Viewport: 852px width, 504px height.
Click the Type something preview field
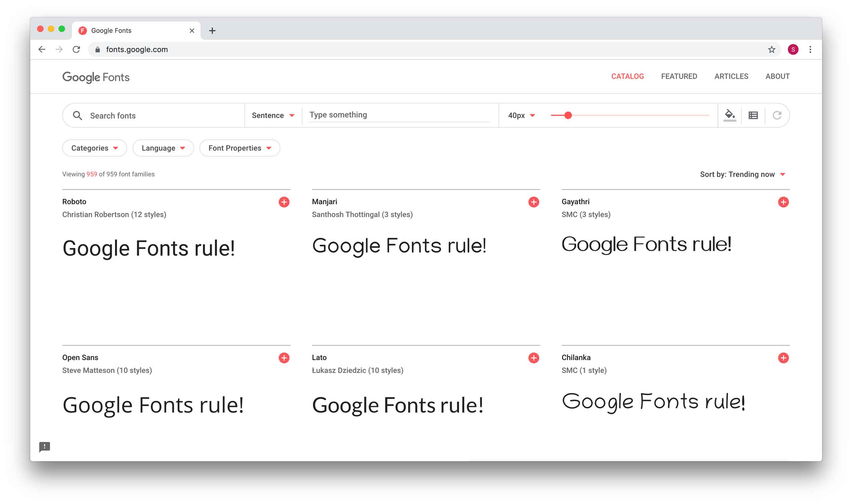tap(399, 115)
